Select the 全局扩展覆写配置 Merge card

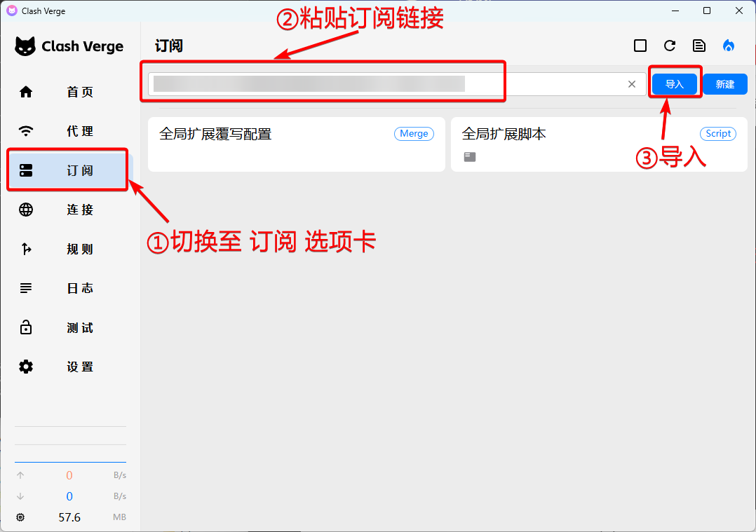[x=296, y=144]
